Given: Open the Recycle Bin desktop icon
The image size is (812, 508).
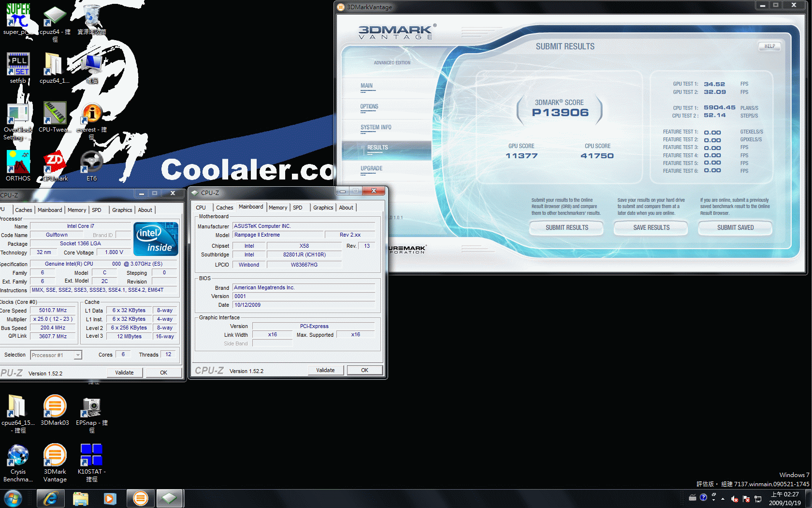Looking at the screenshot, I should 92,19.
